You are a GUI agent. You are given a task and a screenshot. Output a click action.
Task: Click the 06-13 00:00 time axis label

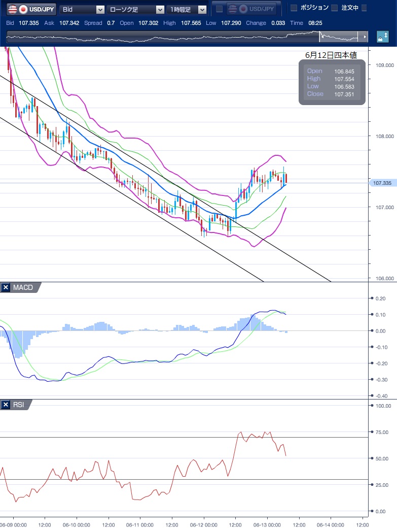click(x=267, y=525)
